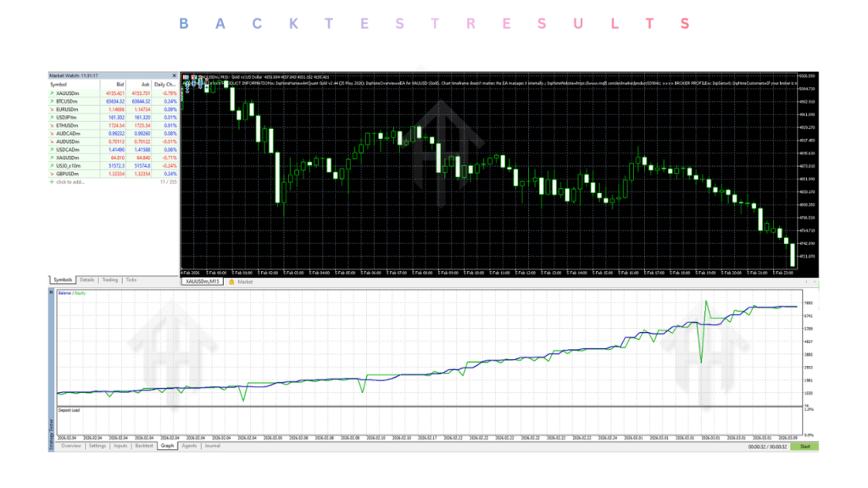Click the ETHUSDm daily change 0.91%
This screenshot has width=868, height=488.
pos(170,125)
